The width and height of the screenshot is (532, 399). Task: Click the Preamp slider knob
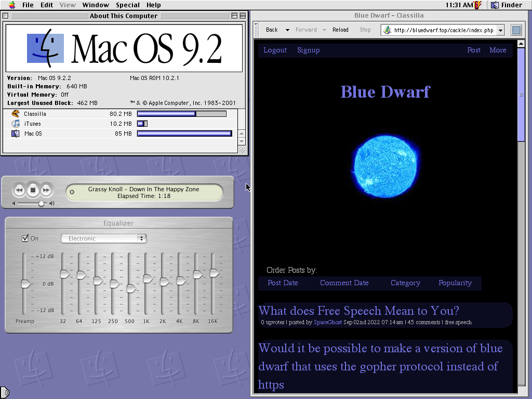point(26,284)
